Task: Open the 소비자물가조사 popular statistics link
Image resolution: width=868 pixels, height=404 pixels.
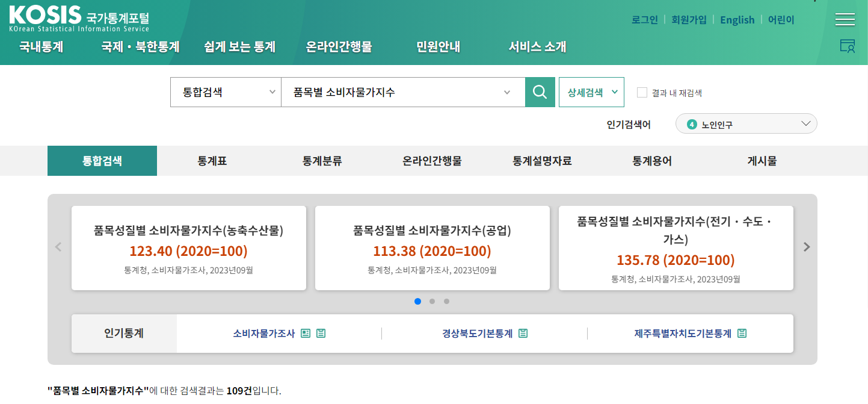Action: point(264,334)
